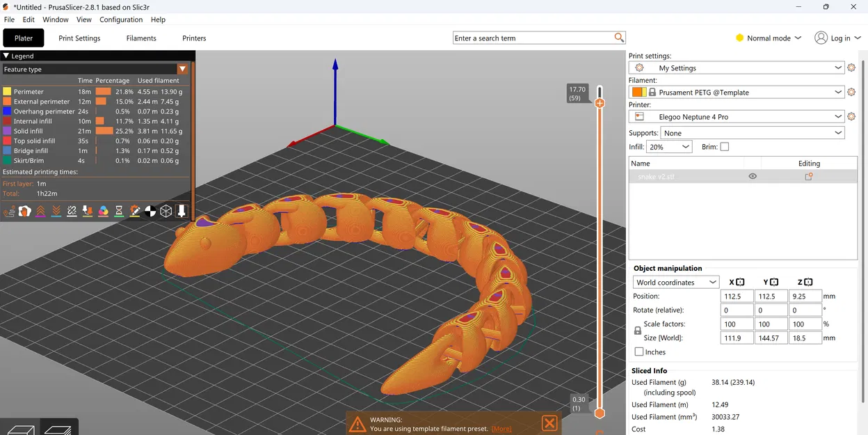Click inside the search term field
This screenshot has height=435, width=868.
(536, 38)
